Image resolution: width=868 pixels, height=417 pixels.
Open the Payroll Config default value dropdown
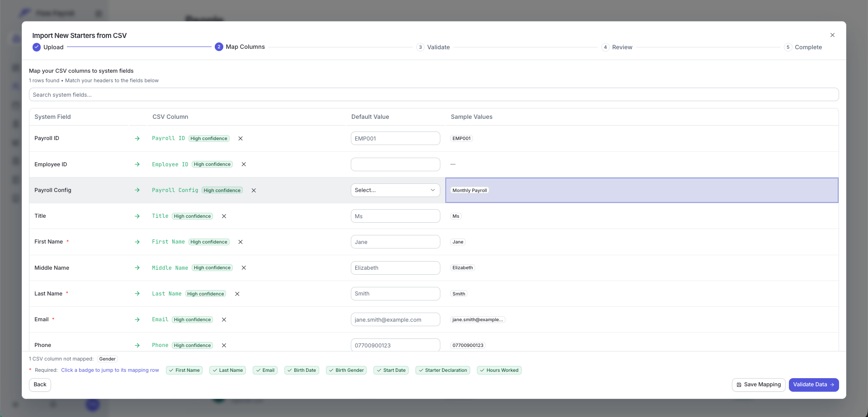pos(395,190)
